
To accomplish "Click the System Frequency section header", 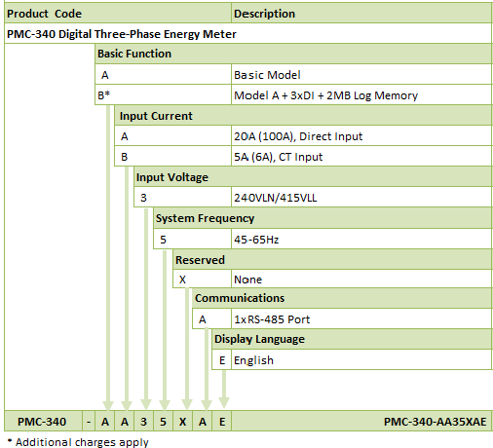I will (322, 218).
